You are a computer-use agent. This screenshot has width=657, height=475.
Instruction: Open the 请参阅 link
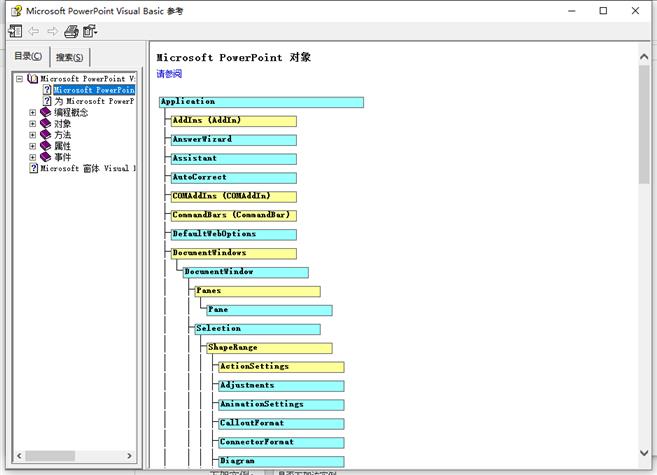point(169,74)
